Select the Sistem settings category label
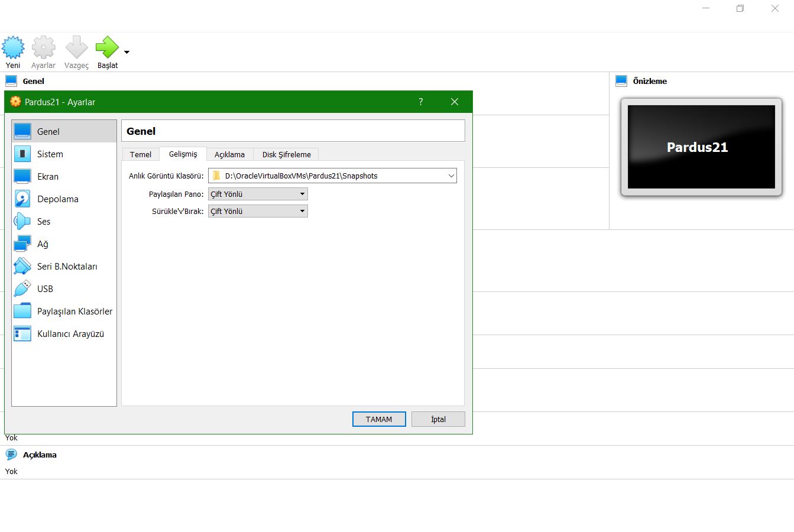This screenshot has width=794, height=532. 50,154
